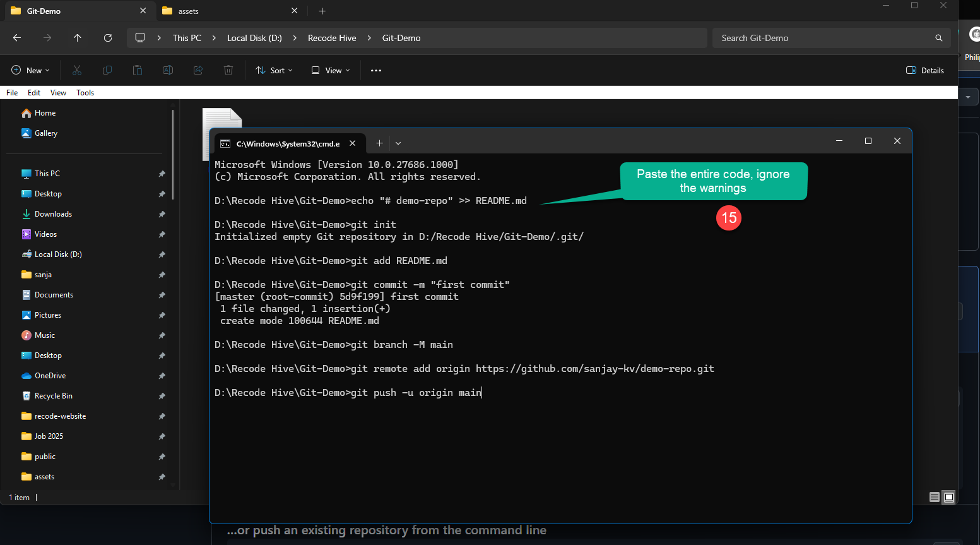Open the Tools menu
This screenshot has height=545, width=980.
(x=85, y=92)
